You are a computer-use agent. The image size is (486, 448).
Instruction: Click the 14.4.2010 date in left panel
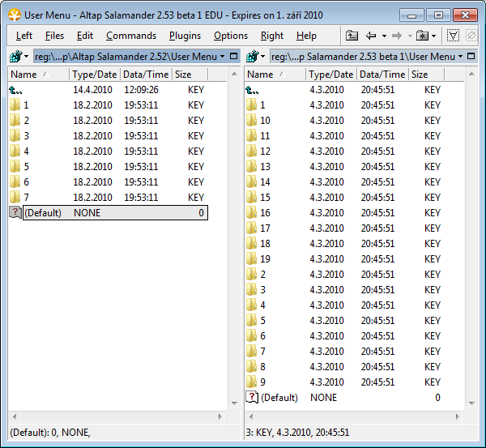[92, 90]
